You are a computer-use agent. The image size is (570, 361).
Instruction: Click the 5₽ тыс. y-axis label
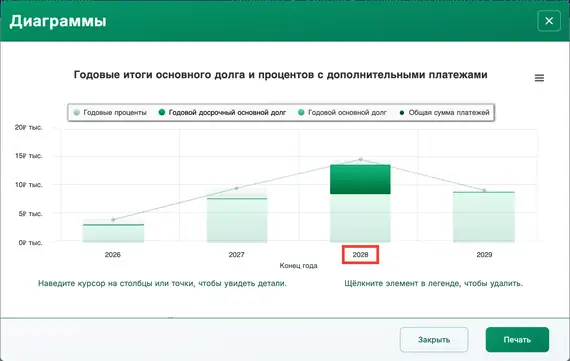31,214
